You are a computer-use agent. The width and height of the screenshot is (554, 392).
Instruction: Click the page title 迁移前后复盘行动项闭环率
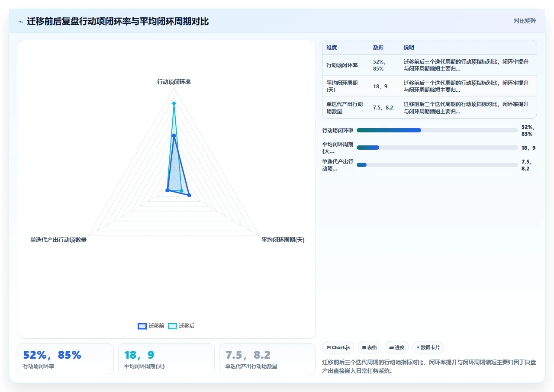coord(118,22)
